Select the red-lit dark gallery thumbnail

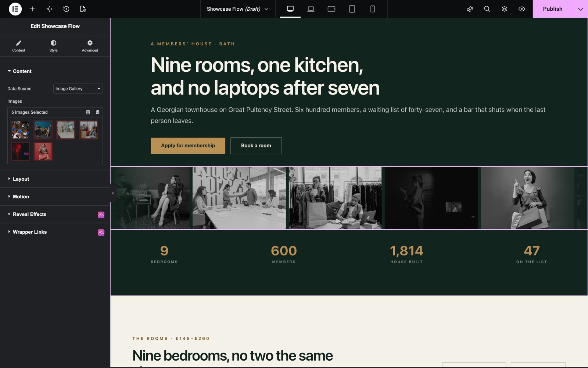20,151
